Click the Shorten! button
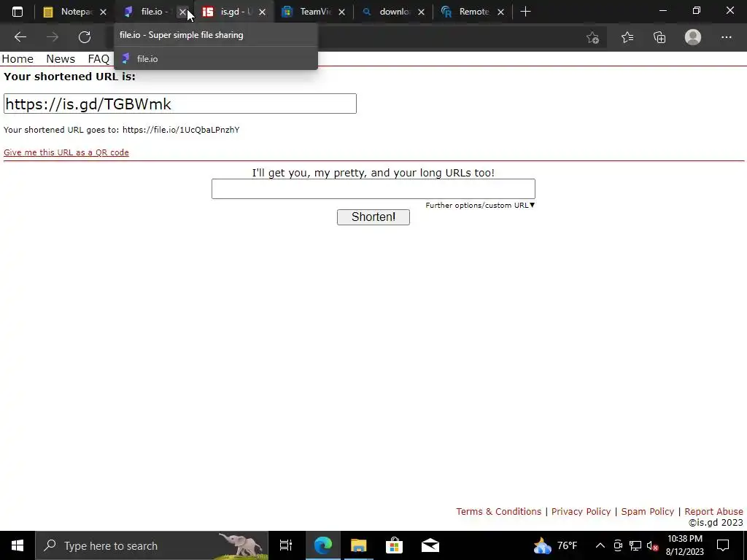747x560 pixels. pyautogui.click(x=373, y=217)
